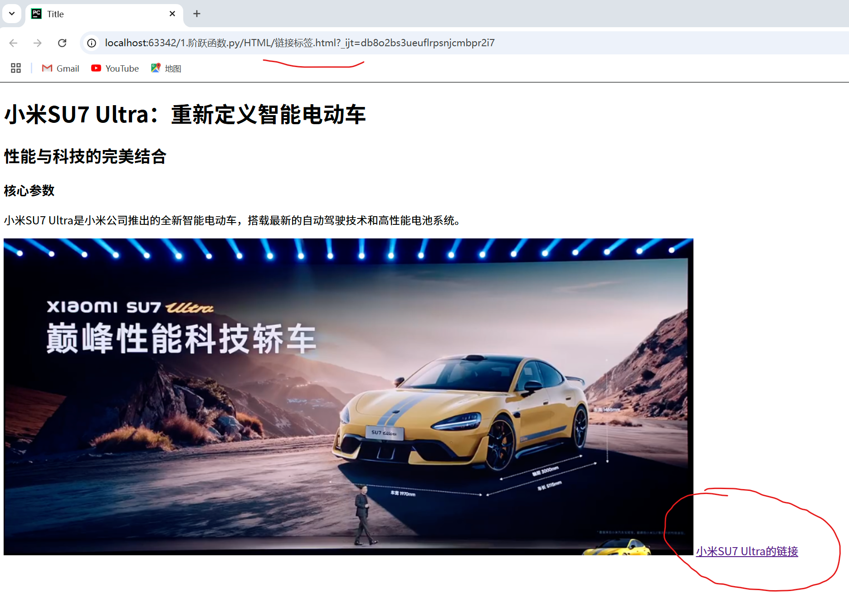849x616 pixels.
Task: Open the tab search dropdown arrow
Action: [12, 14]
